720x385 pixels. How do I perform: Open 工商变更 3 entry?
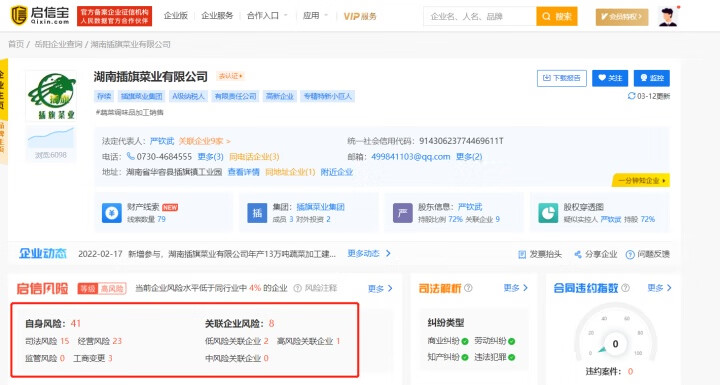(93, 358)
